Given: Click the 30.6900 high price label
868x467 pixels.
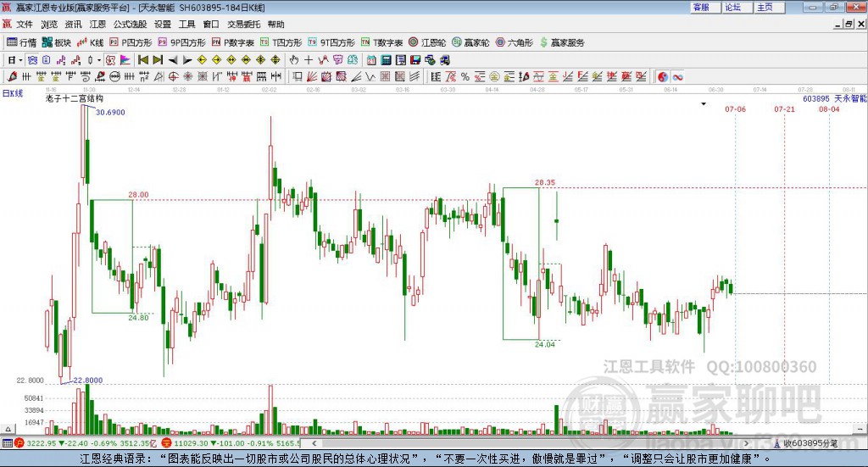Looking at the screenshot, I should click(110, 112).
